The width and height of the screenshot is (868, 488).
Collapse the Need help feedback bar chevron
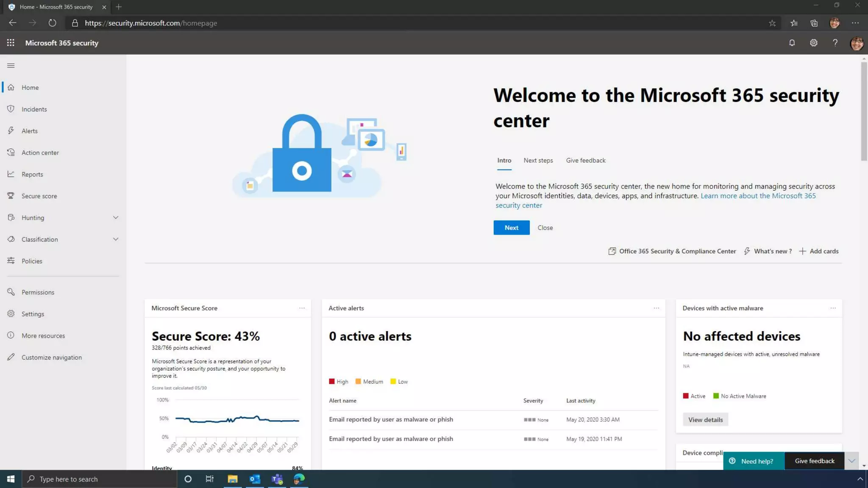click(851, 461)
